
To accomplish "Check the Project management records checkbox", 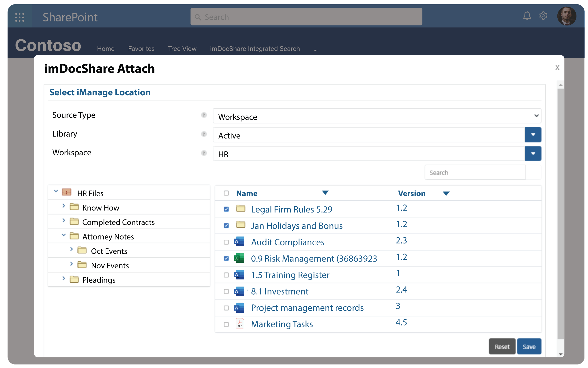I will 226,308.
